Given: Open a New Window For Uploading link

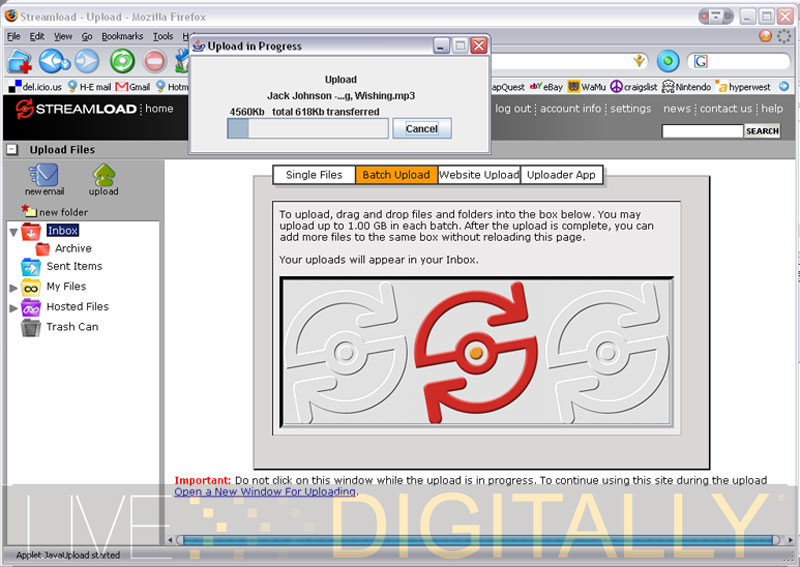Looking at the screenshot, I should point(265,492).
